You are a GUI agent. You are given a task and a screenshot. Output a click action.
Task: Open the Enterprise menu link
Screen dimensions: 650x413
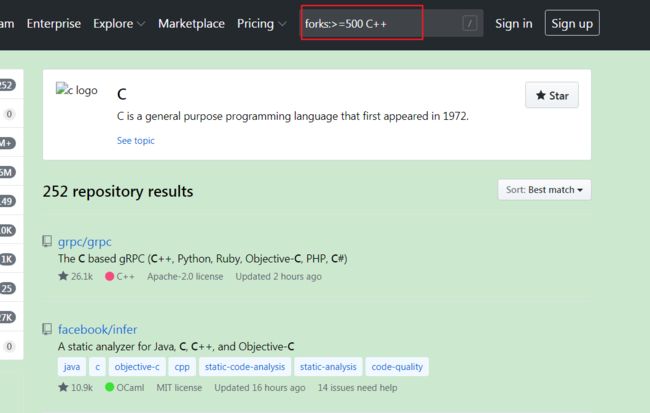tap(53, 24)
